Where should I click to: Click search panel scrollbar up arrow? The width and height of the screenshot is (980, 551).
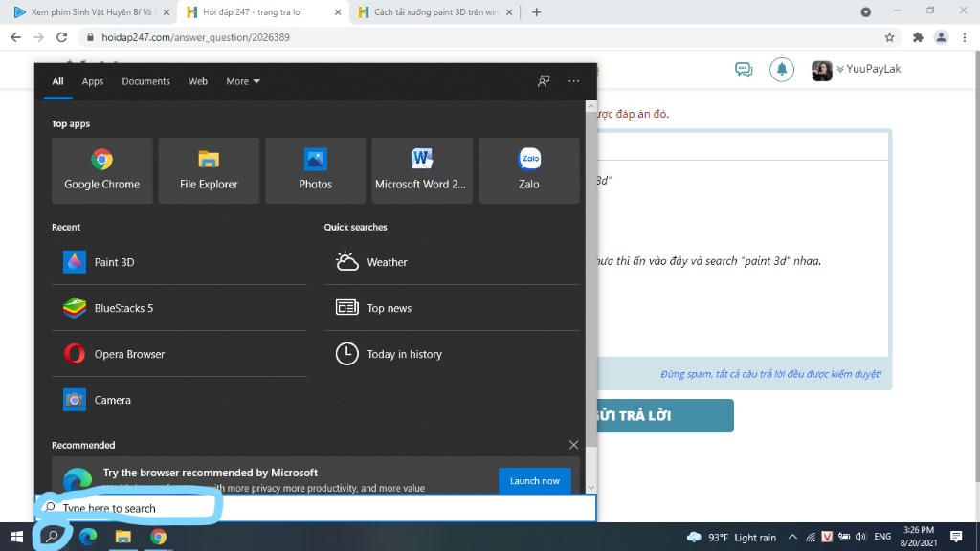(x=590, y=107)
